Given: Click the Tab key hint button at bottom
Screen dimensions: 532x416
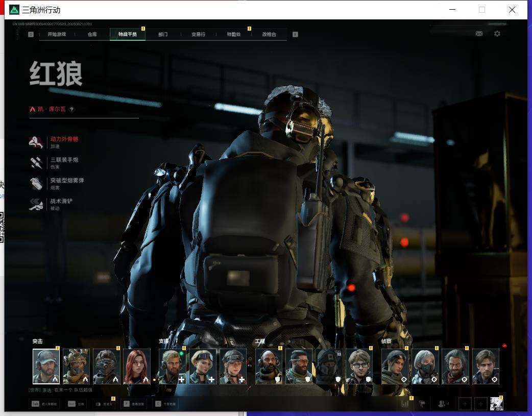Looking at the screenshot, I should click(44, 404).
